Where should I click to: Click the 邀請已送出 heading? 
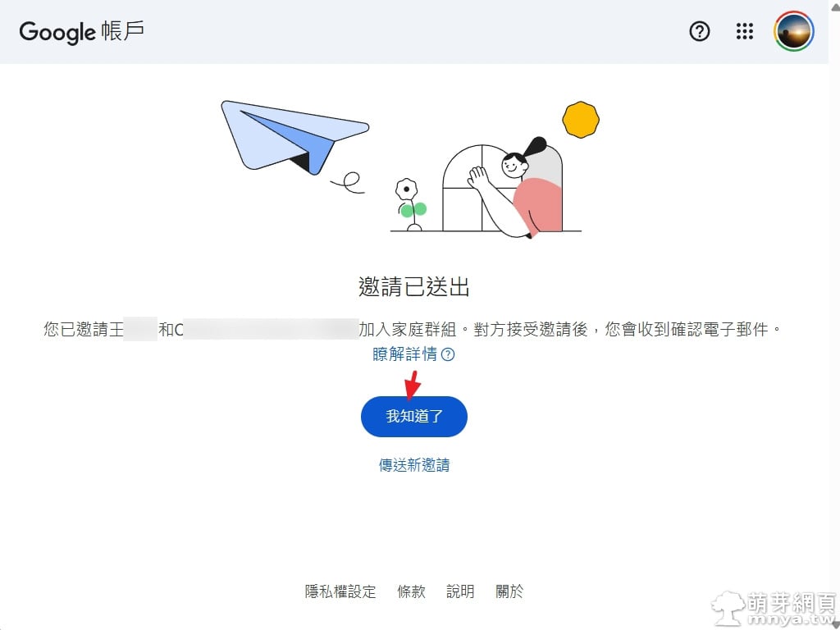click(414, 286)
